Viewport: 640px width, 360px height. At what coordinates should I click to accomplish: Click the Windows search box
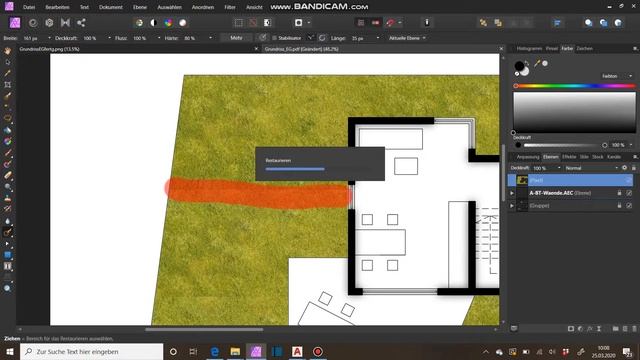[x=91, y=351]
